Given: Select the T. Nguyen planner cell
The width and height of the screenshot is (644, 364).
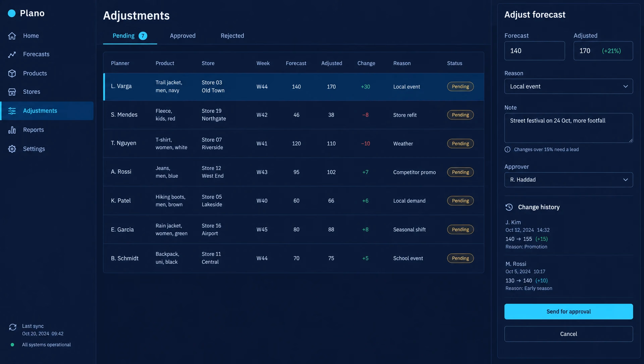Looking at the screenshot, I should (123, 143).
